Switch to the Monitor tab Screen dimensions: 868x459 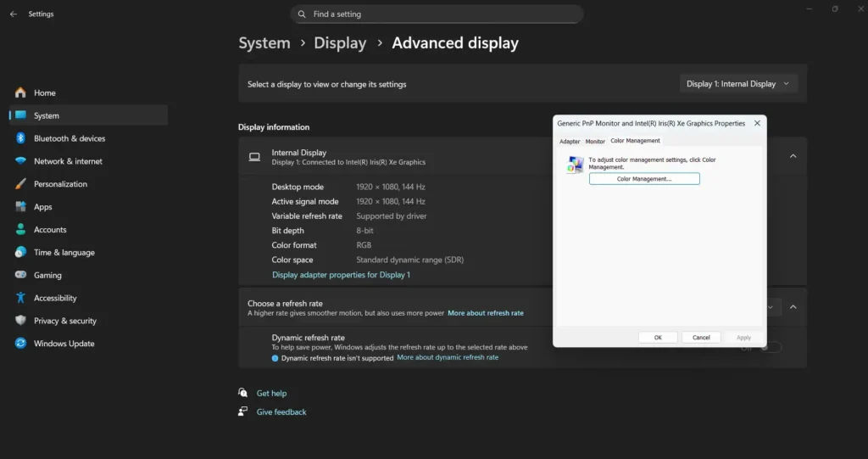pyautogui.click(x=595, y=142)
